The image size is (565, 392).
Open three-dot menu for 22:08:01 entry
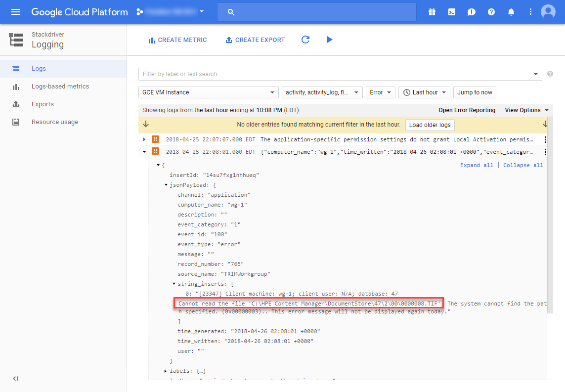[x=545, y=152]
